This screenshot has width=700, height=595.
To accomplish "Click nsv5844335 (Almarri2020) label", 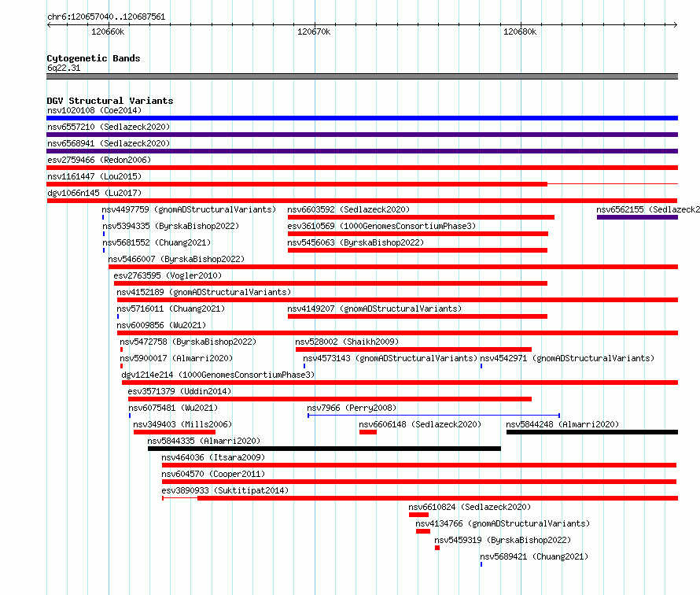I will click(x=204, y=441).
